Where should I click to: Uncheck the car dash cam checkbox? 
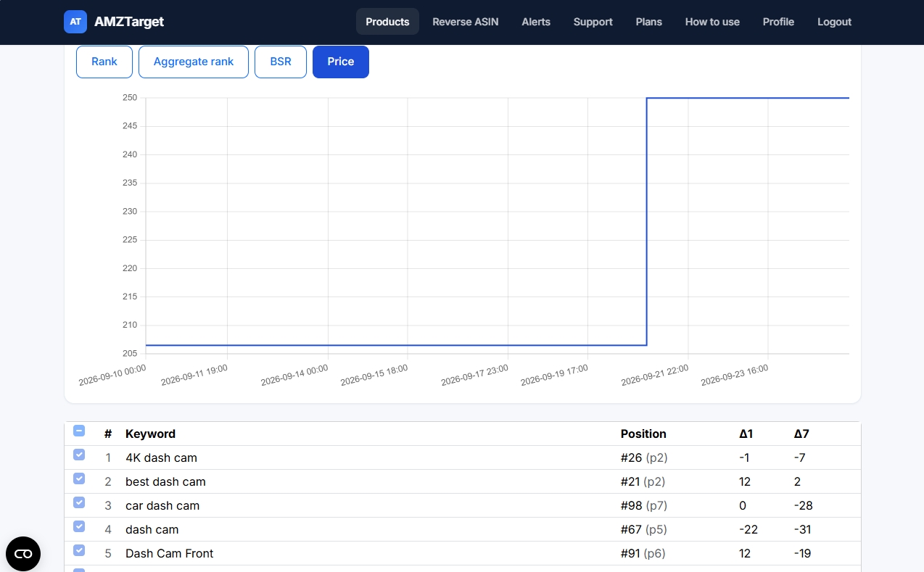(79, 502)
